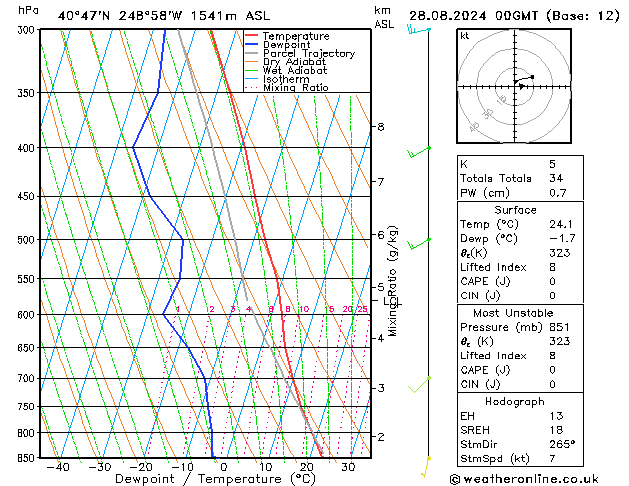Viewport: 629px width, 486px height.
Task: Click CAPE (J) in the Surface section
Action: tap(485, 281)
